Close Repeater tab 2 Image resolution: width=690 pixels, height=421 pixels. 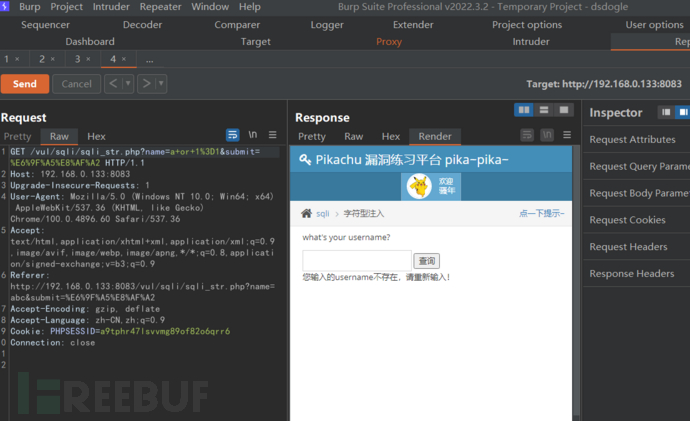[52, 59]
